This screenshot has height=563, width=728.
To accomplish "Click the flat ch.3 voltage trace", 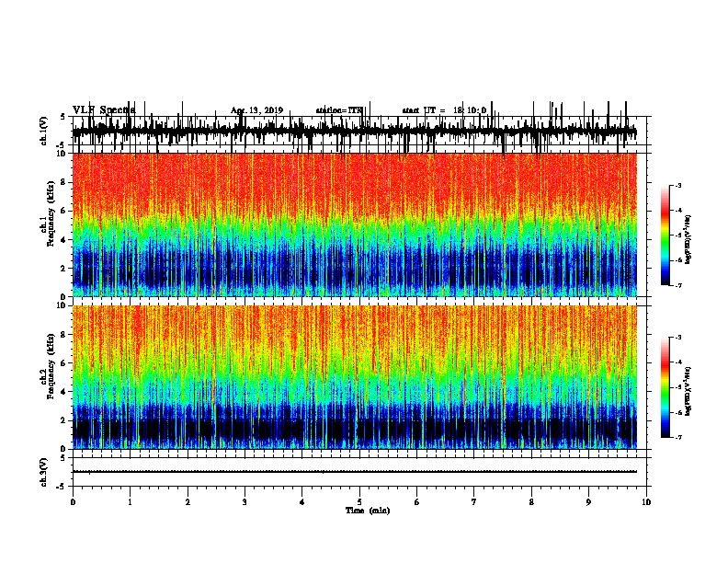I will 354,472.
